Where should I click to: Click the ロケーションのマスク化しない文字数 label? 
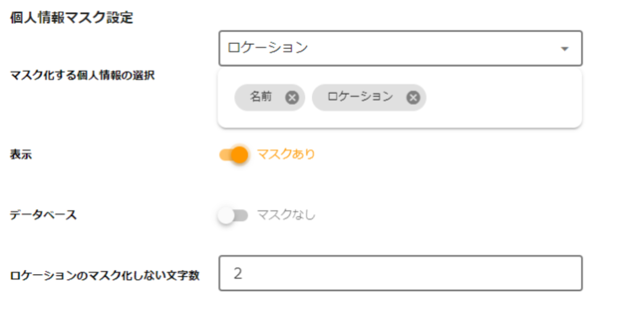pyautogui.click(x=105, y=276)
